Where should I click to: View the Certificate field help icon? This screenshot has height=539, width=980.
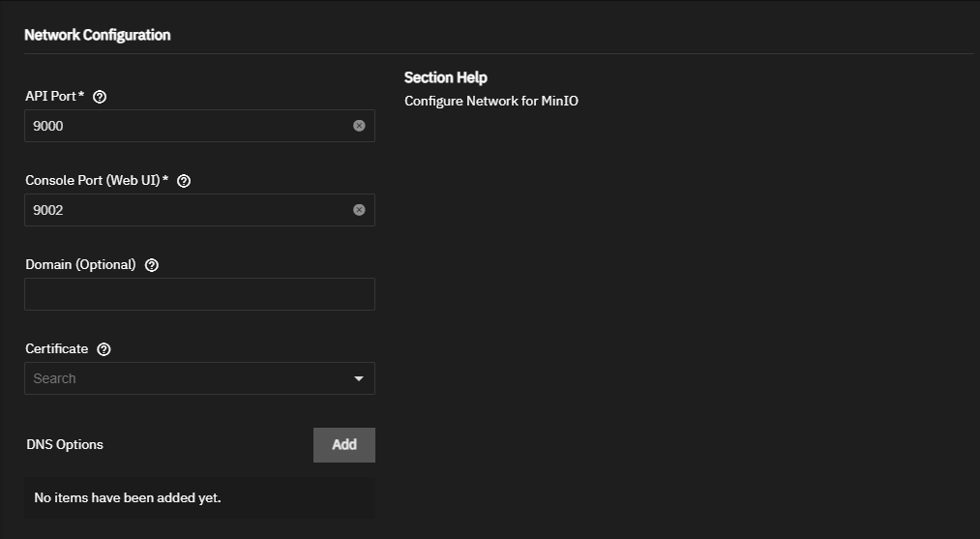104,349
